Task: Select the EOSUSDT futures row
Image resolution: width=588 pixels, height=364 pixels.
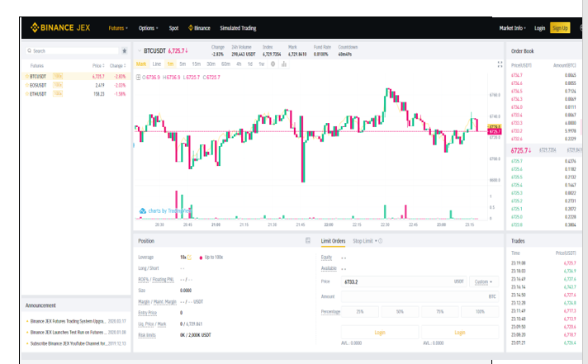Action: point(76,85)
